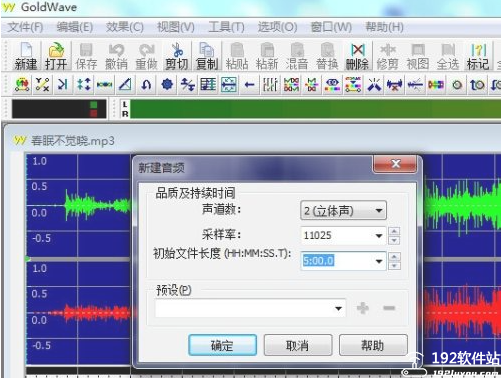This screenshot has height=378, width=501.
Task: Click the grid-lines pitch effect icon
Action: tap(208, 85)
